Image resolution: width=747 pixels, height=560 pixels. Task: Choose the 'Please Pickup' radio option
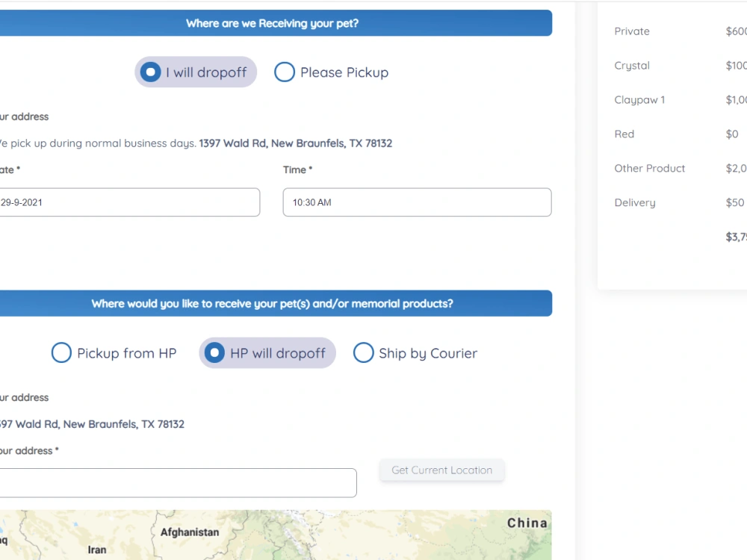point(332,72)
